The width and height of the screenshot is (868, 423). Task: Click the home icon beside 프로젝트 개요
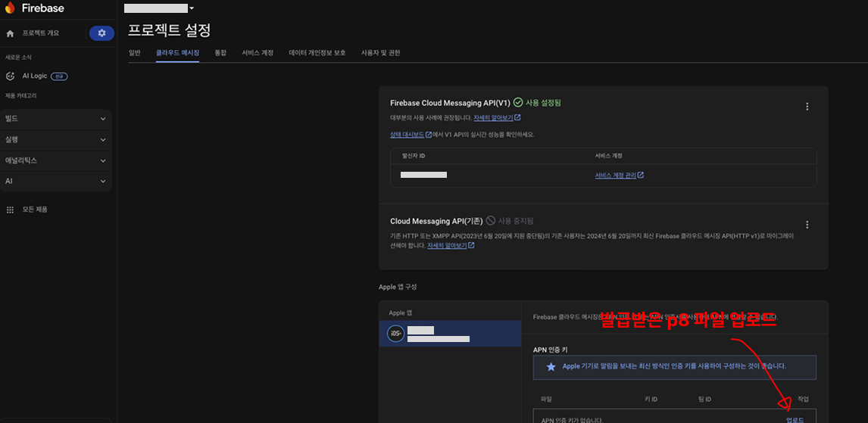click(9, 34)
